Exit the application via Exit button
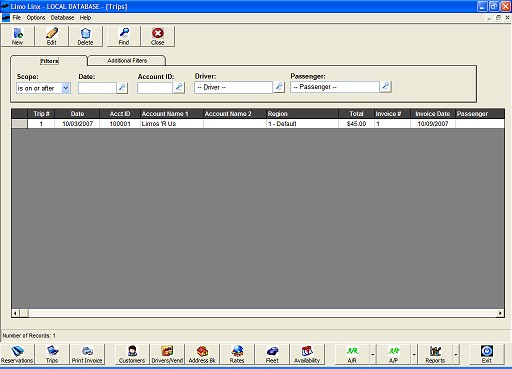This screenshot has height=369, width=512. tap(487, 354)
